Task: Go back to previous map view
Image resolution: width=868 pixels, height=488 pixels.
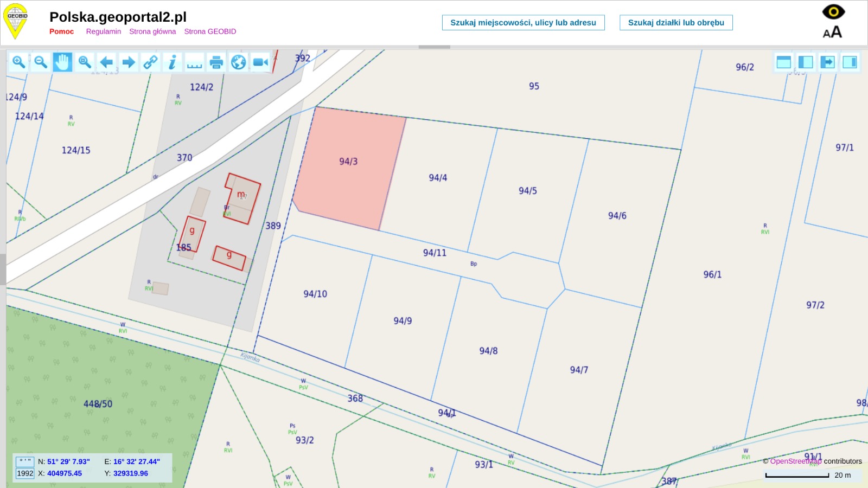Action: pos(106,62)
